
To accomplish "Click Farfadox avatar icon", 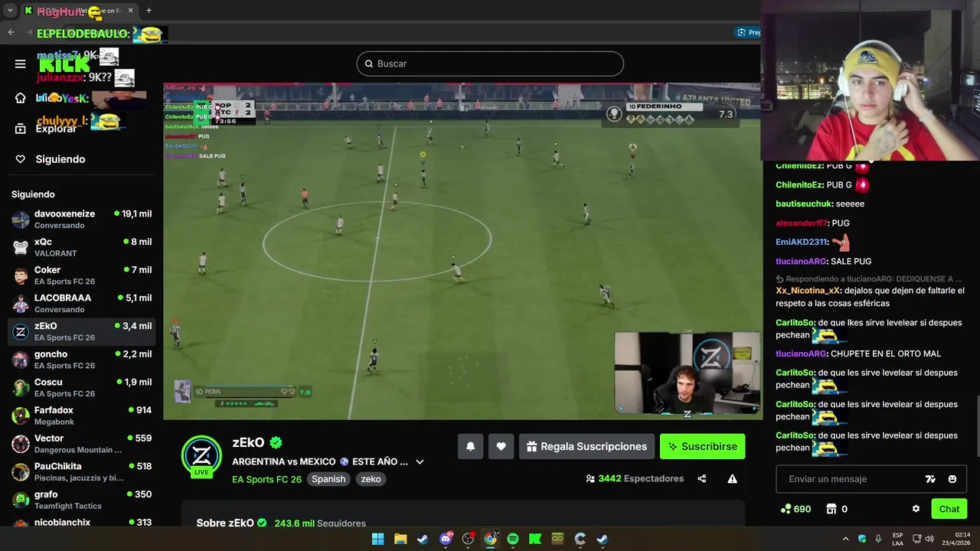I will [x=21, y=416].
